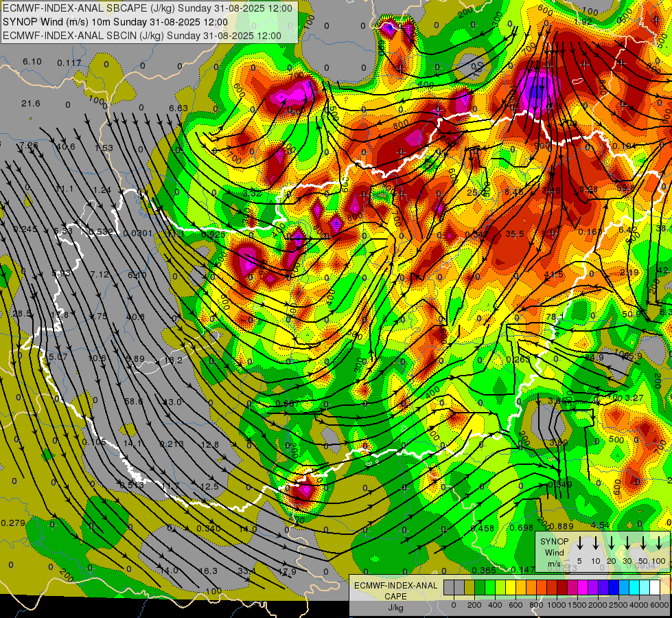
Task: Click the 50.9 value on the map
Action: point(631,314)
